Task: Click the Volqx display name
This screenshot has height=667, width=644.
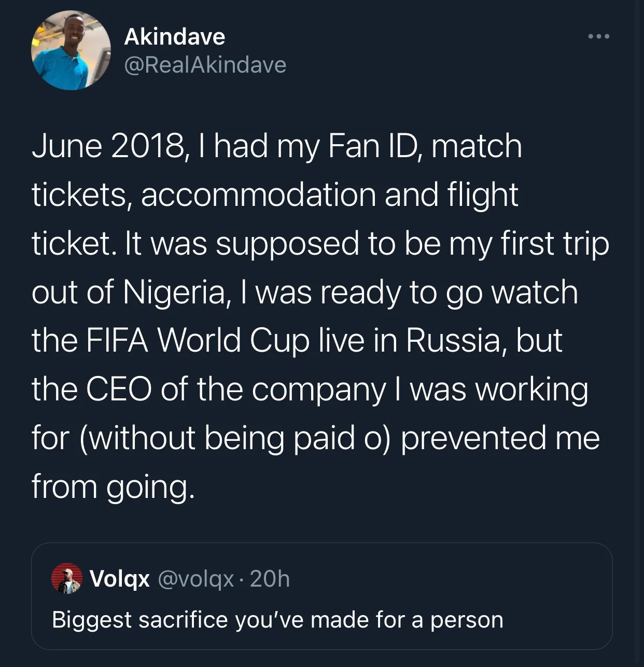Action: (120, 578)
